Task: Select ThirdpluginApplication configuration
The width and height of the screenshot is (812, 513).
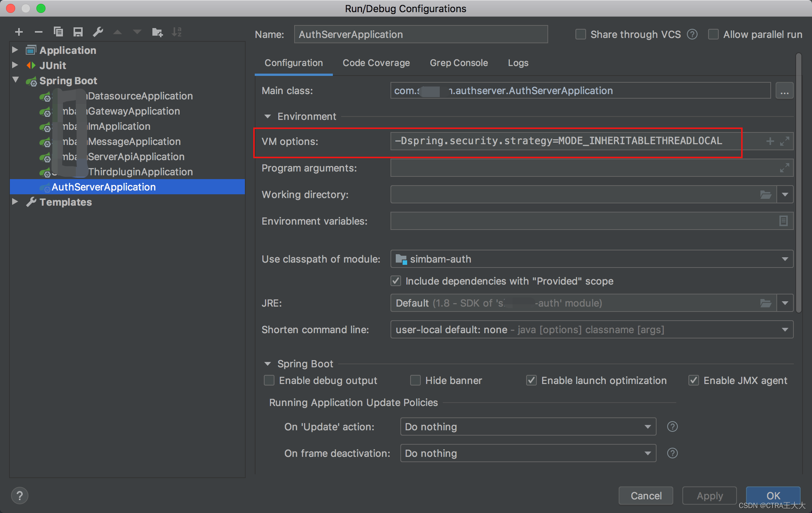Action: tap(127, 172)
